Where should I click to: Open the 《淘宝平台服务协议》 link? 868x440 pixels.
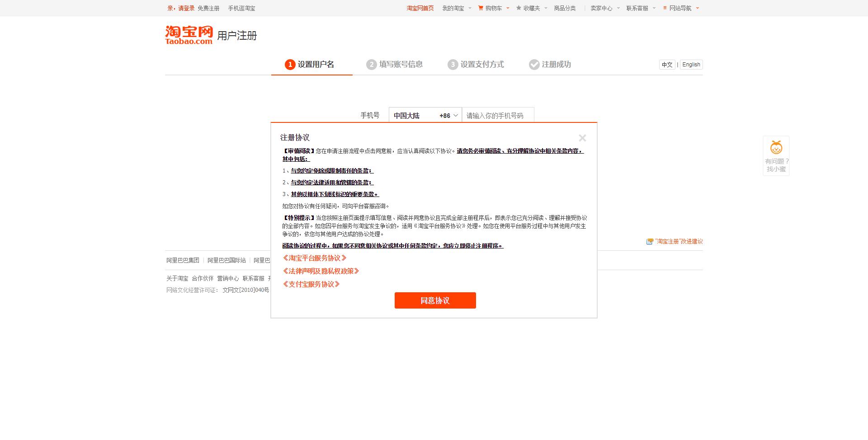pos(315,258)
